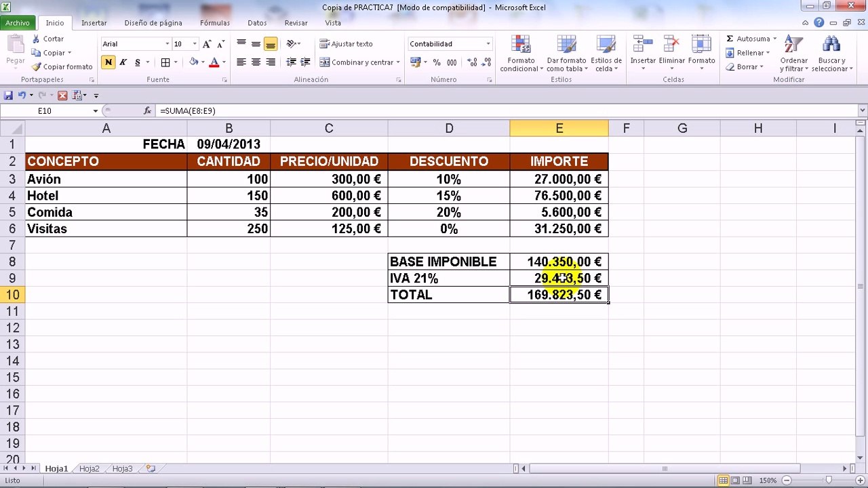Toggle bottom vertical alignment
The image size is (868, 488).
tap(271, 44)
